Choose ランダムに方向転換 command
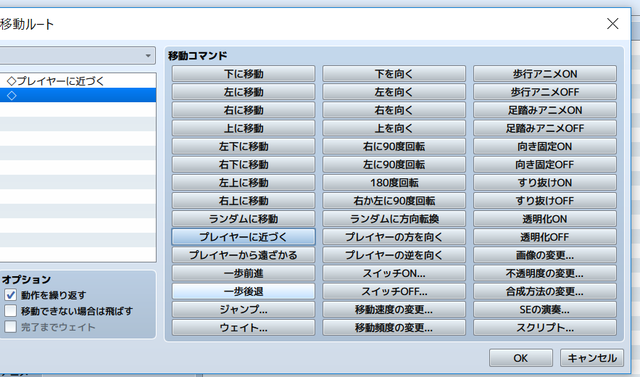The image size is (640, 377). click(394, 219)
